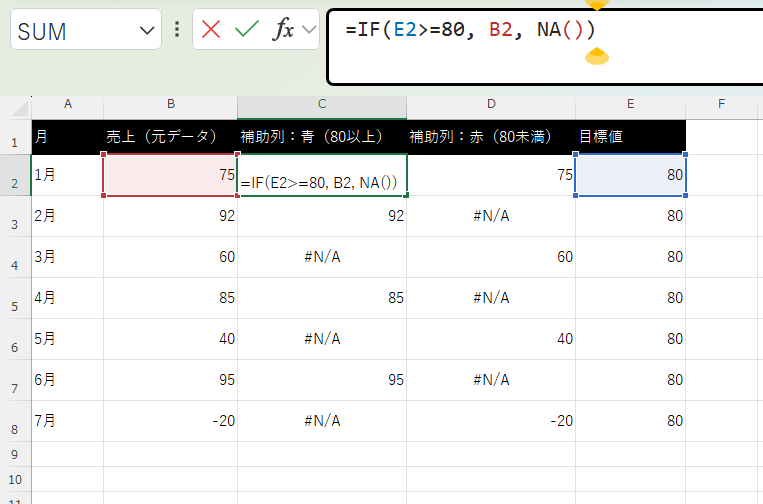Select row 5 header
This screenshot has width=763, height=504.
(x=15, y=298)
